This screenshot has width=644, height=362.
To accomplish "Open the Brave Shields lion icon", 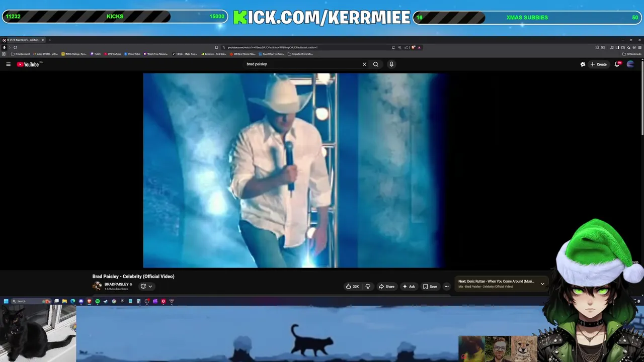I will point(413,47).
